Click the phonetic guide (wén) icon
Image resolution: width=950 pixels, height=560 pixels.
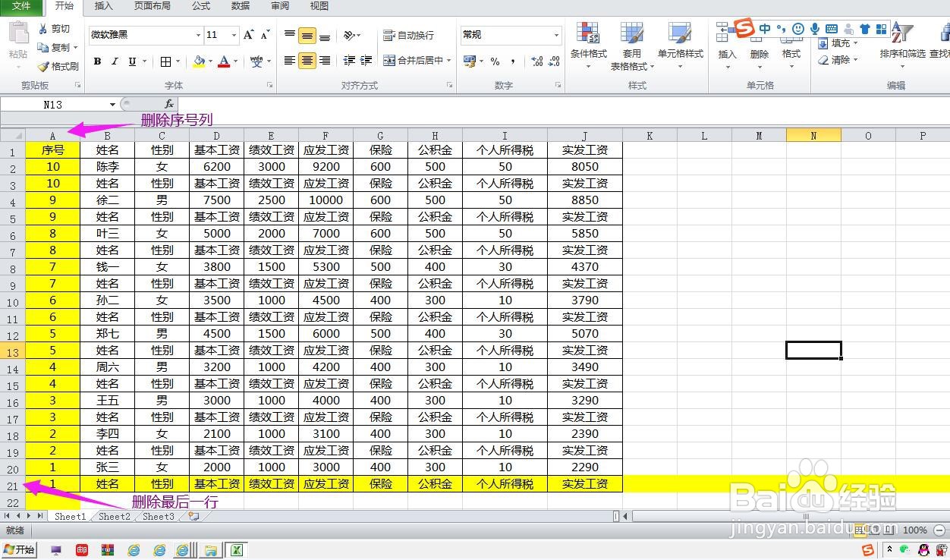[256, 61]
